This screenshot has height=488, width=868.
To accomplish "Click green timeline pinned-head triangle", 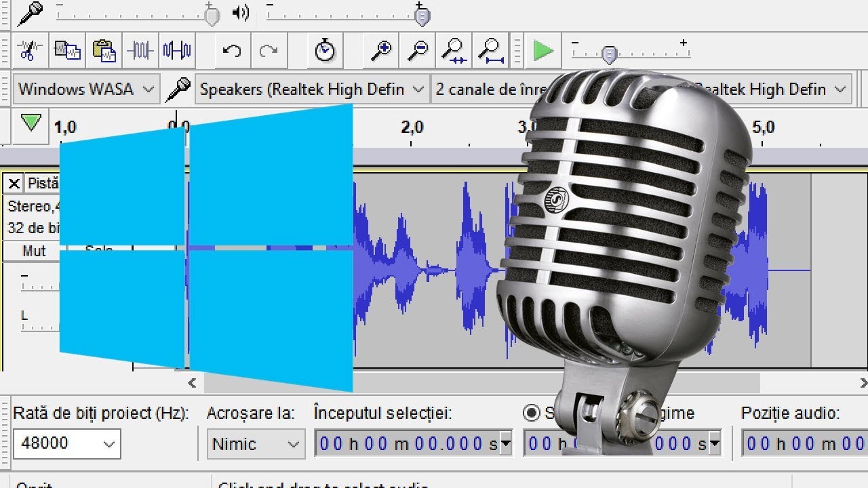I will [x=31, y=123].
